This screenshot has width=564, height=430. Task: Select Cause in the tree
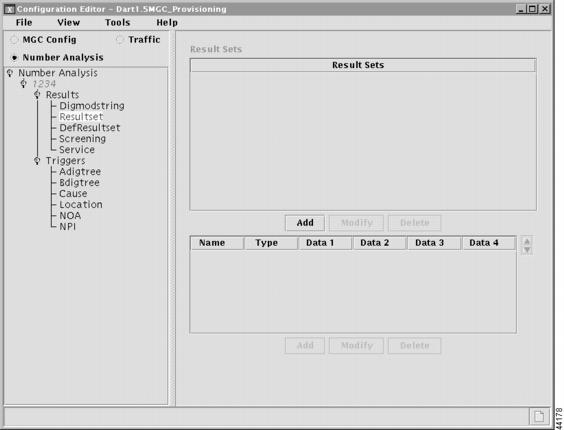[x=73, y=194]
